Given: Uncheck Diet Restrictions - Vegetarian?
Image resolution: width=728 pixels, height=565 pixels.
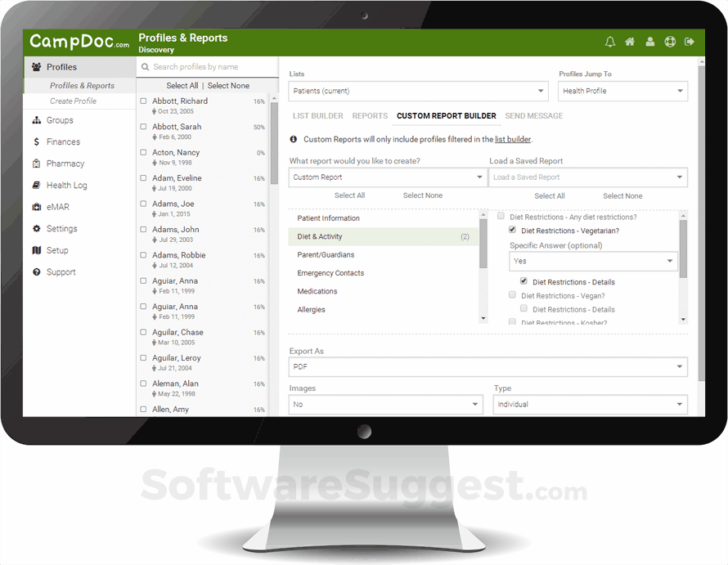Looking at the screenshot, I should 511,230.
